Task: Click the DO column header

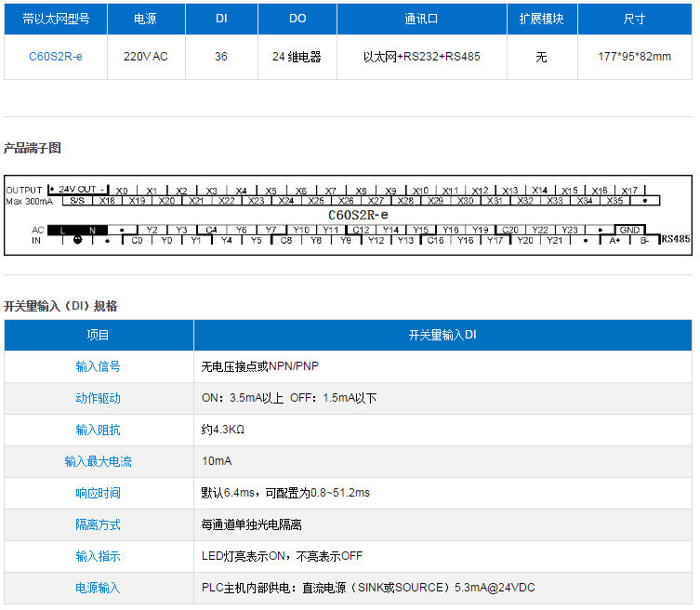Action: [297, 19]
